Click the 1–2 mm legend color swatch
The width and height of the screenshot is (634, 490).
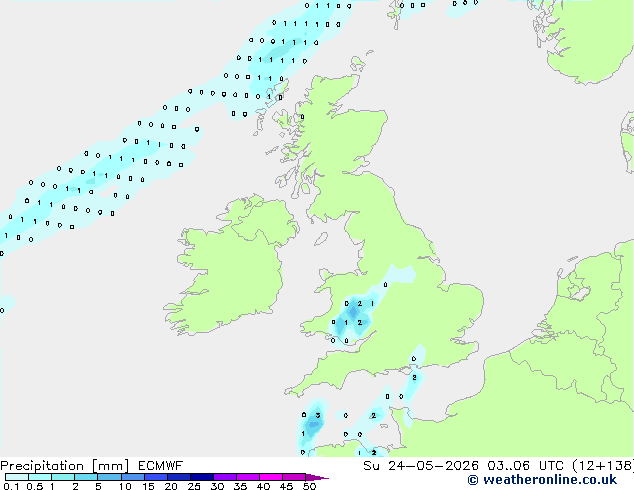[x=63, y=477]
